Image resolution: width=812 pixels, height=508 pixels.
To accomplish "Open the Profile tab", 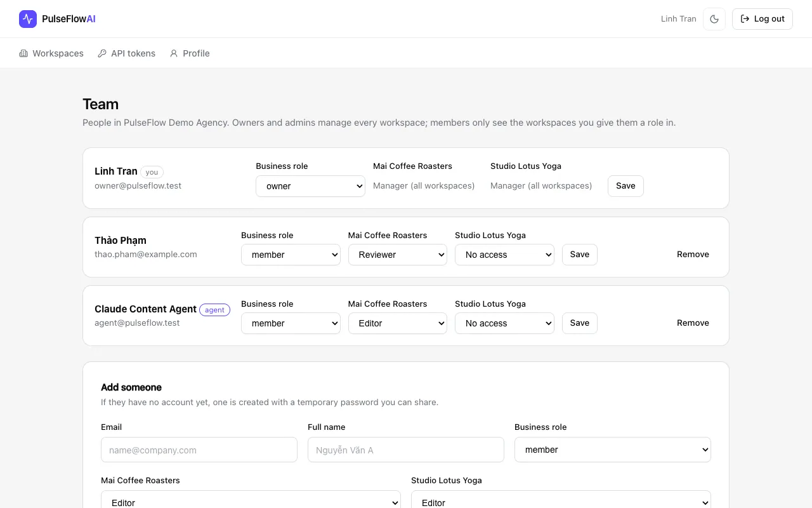I will (x=190, y=53).
